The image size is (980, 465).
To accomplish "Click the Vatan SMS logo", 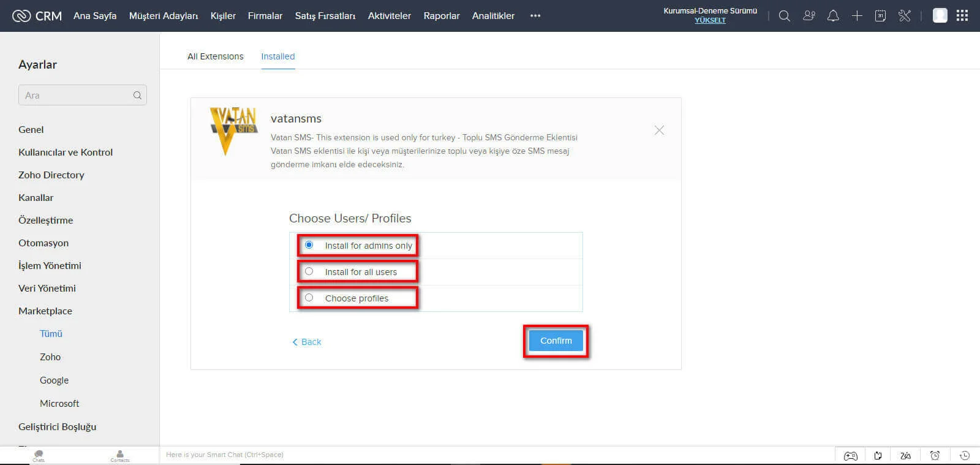I will click(233, 130).
